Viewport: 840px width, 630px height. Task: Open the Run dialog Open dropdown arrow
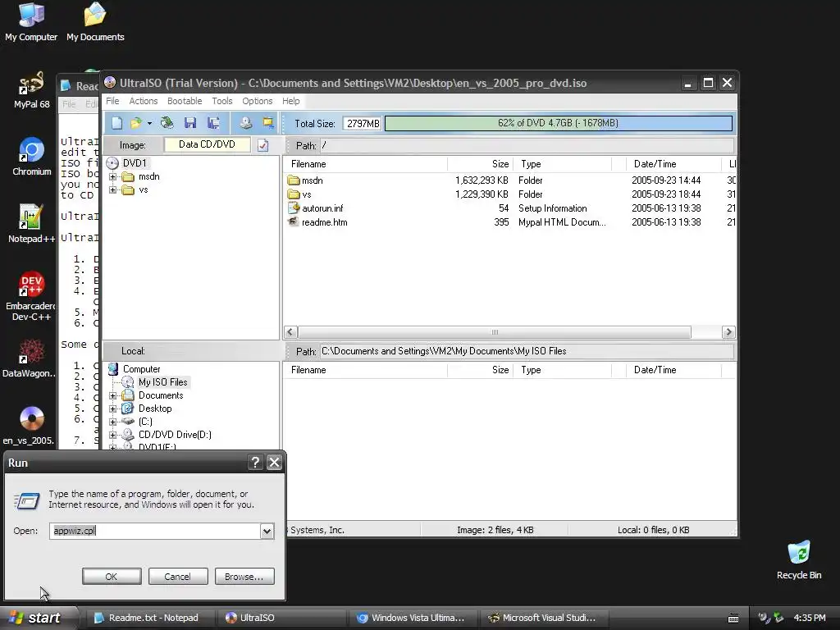267,531
